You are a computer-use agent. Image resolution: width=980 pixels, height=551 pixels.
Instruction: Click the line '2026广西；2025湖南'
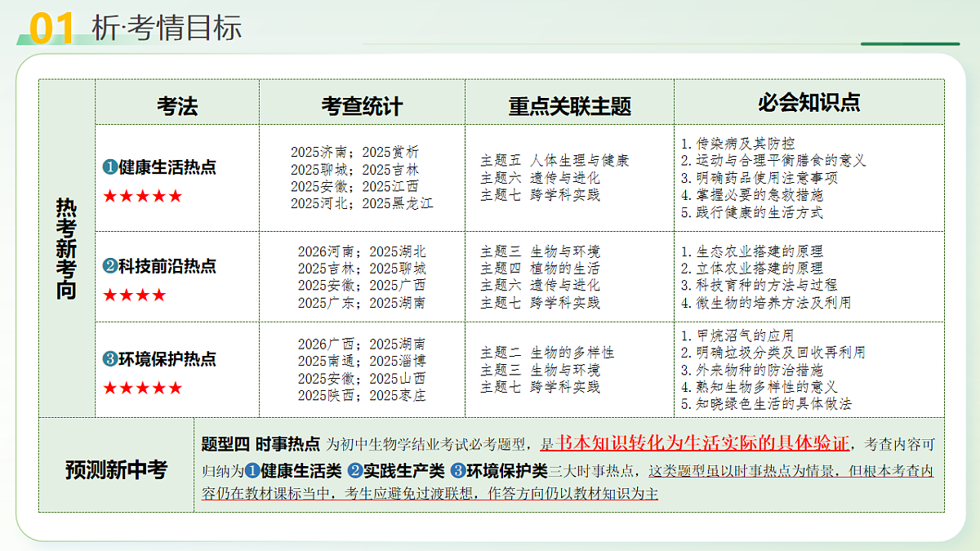pos(362,344)
